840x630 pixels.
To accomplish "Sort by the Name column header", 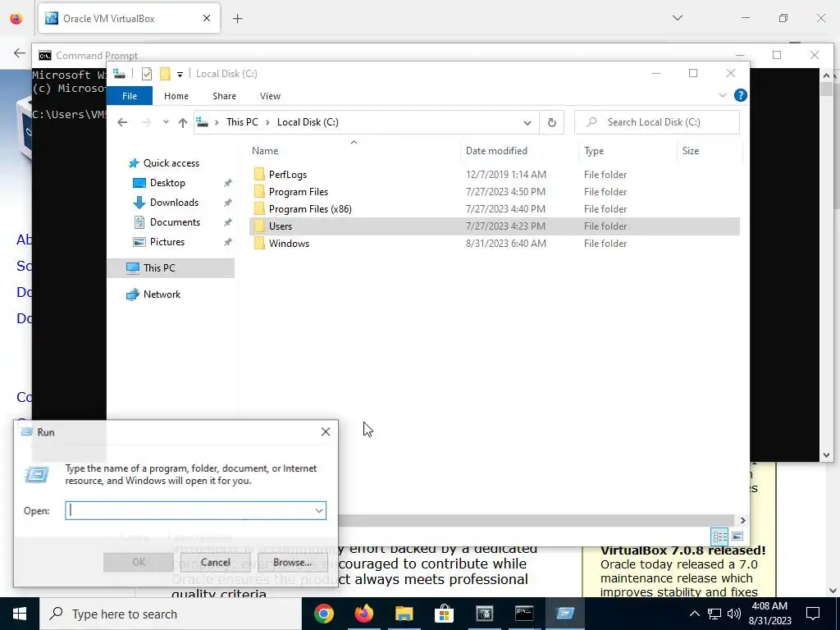I will [354, 151].
